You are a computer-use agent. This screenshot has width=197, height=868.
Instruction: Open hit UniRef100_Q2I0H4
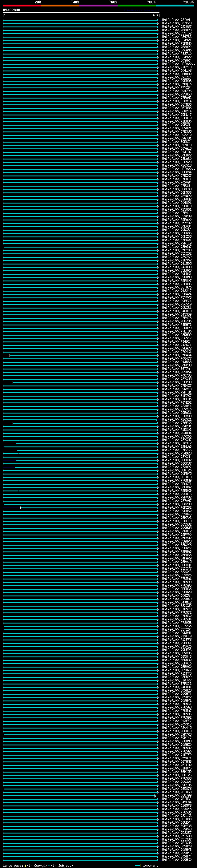(x=177, y=20)
